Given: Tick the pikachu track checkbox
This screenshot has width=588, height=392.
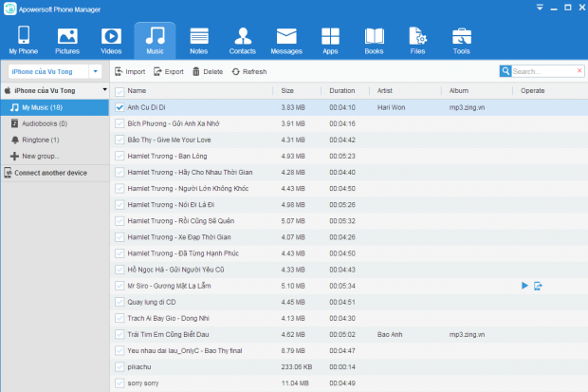Looking at the screenshot, I should point(119,365).
